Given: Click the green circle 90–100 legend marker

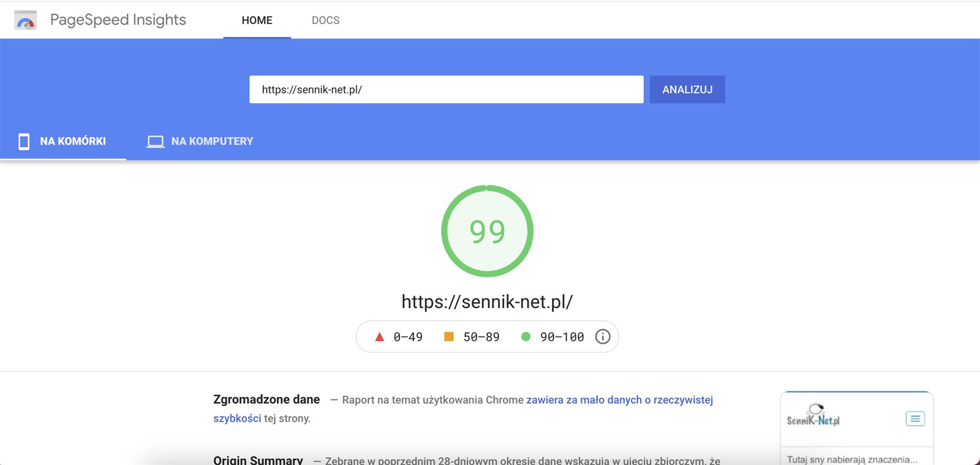Looking at the screenshot, I should [526, 337].
